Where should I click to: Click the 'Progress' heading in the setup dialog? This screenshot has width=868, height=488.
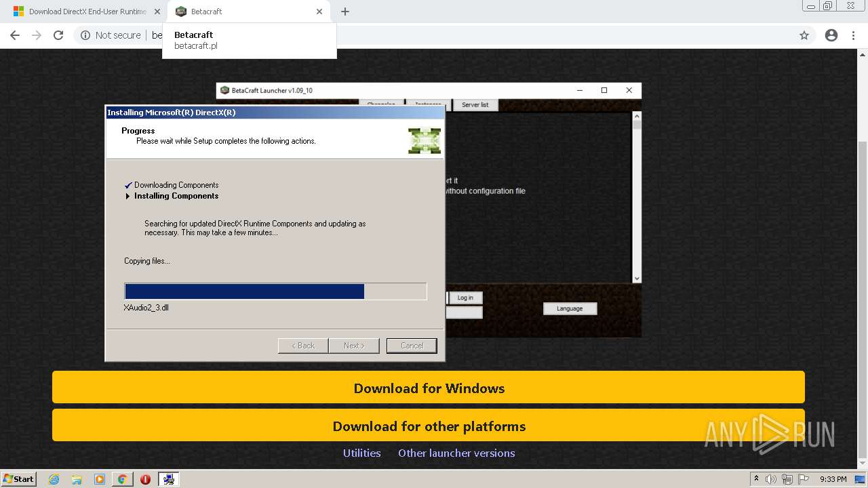[x=138, y=131]
